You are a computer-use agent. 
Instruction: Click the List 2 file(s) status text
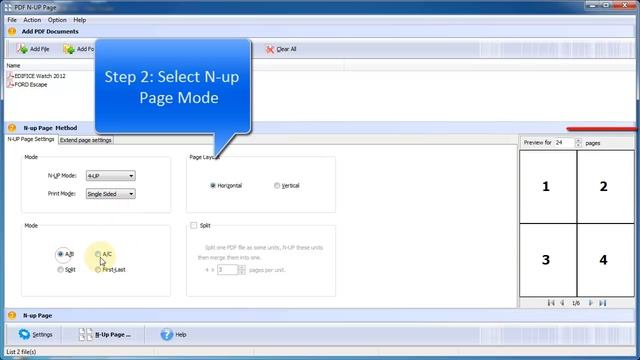coord(21,351)
